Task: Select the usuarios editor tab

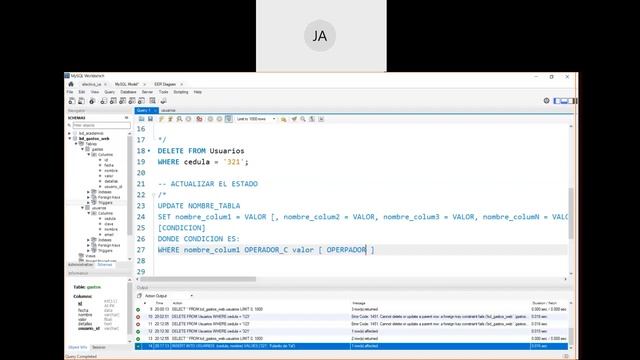Action: tap(168, 110)
